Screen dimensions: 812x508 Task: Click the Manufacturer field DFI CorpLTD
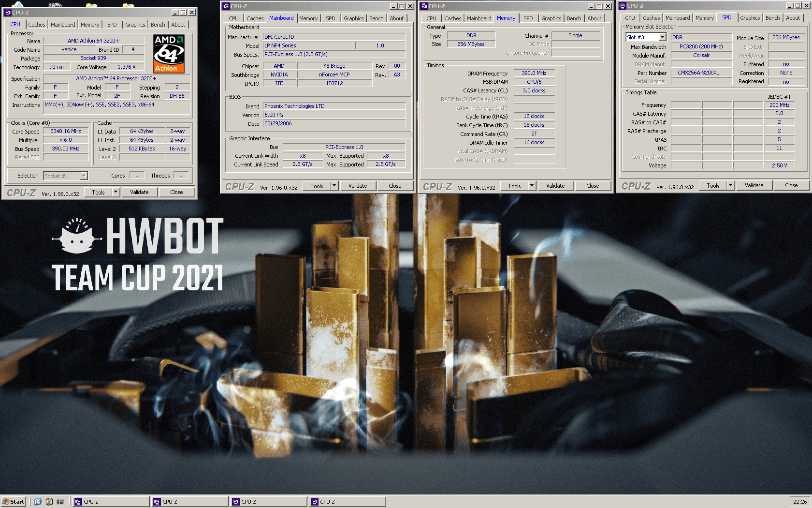pos(334,37)
